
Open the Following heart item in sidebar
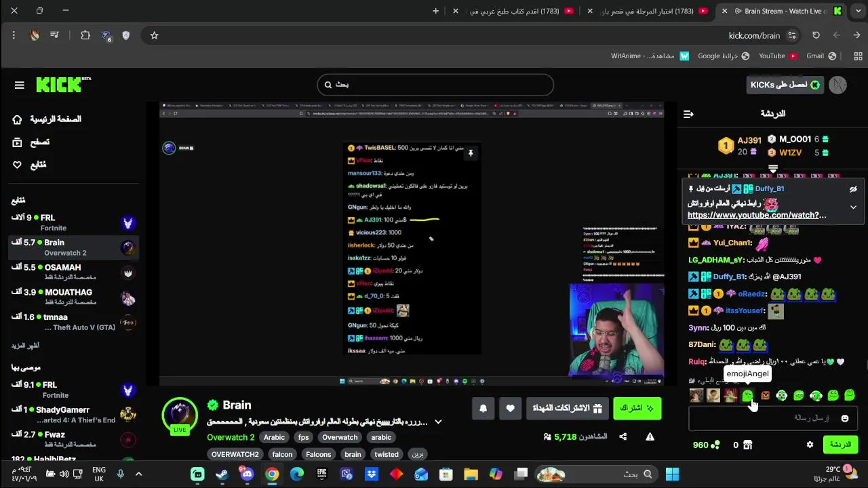[29, 165]
